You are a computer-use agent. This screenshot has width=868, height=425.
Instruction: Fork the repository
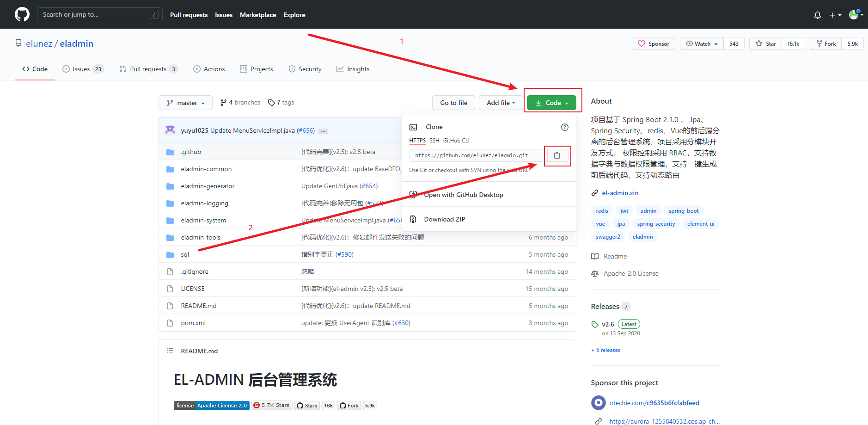coord(826,43)
